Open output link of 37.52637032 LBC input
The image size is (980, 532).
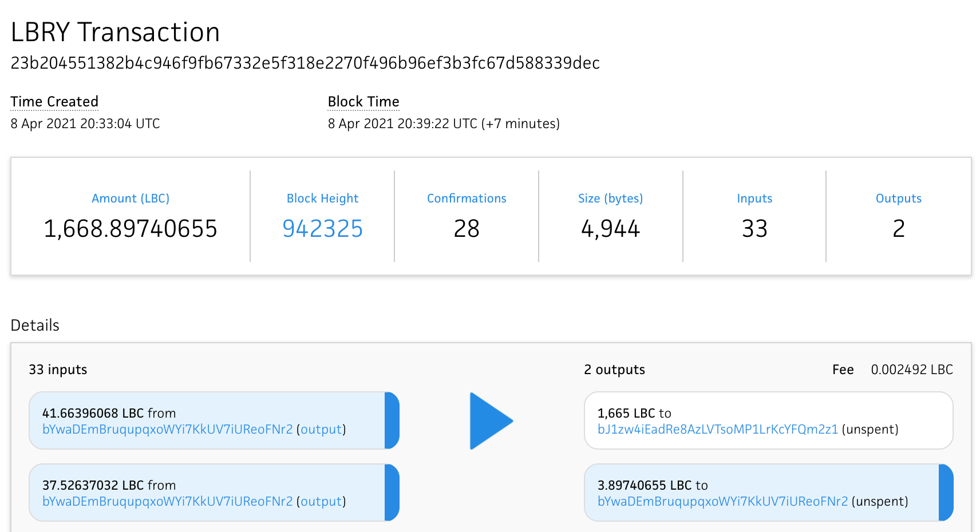321,502
